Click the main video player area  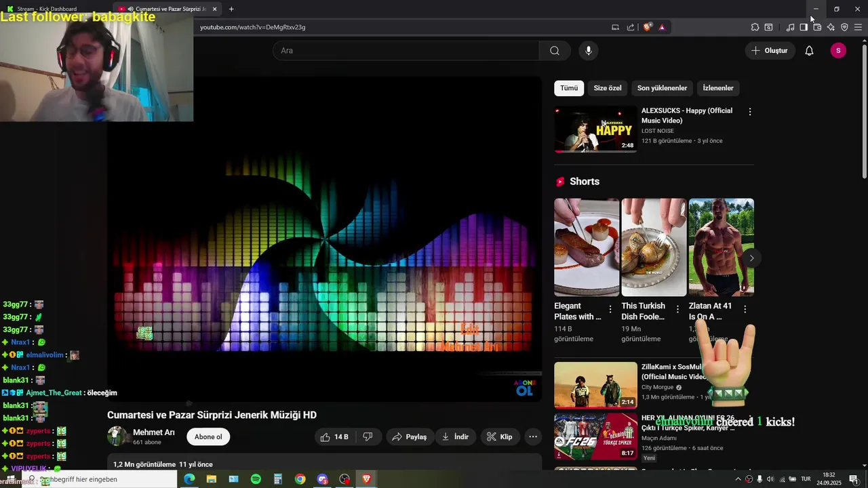tap(324, 239)
